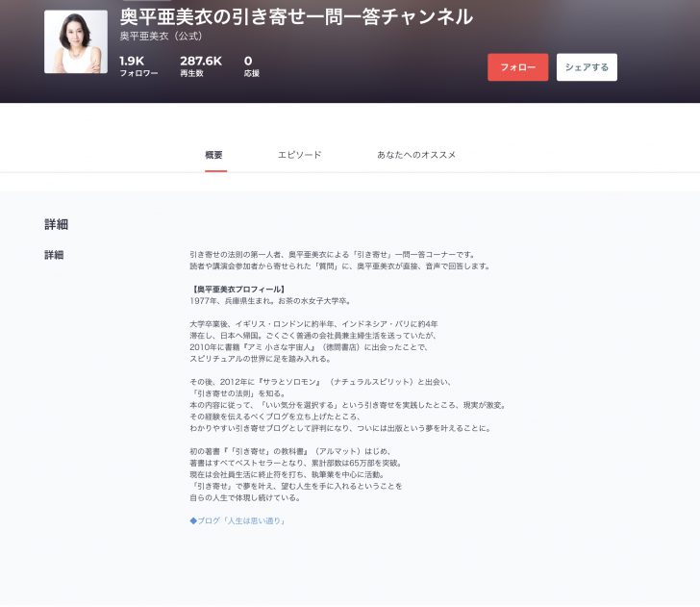This screenshot has height=607, width=700.
Task: Click the small 詳細 label beside description
Action: pyautogui.click(x=54, y=255)
